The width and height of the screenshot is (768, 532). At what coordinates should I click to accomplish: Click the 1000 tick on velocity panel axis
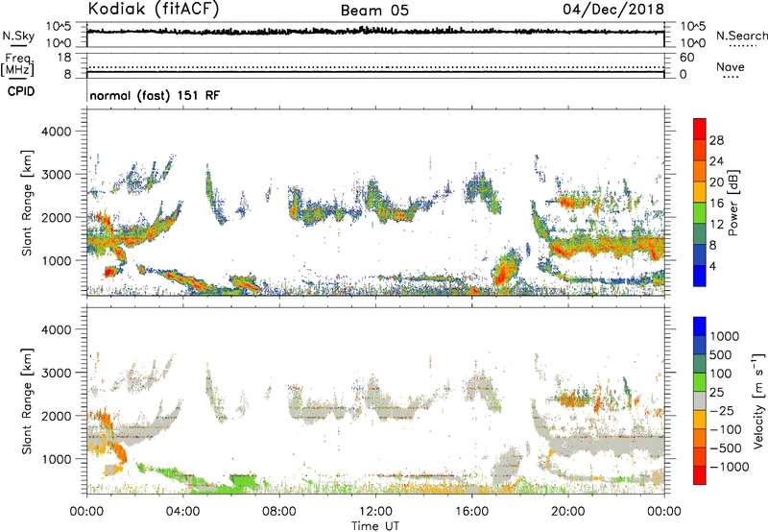coord(56,459)
